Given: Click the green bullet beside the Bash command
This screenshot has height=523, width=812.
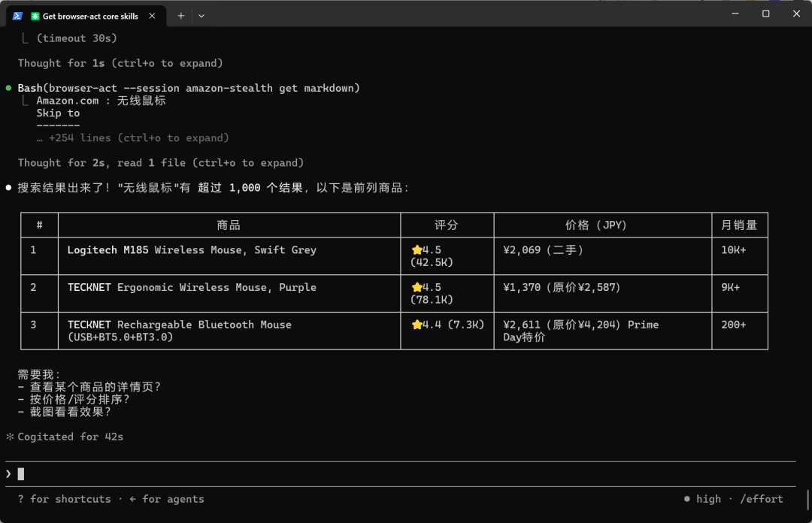Looking at the screenshot, I should point(8,88).
